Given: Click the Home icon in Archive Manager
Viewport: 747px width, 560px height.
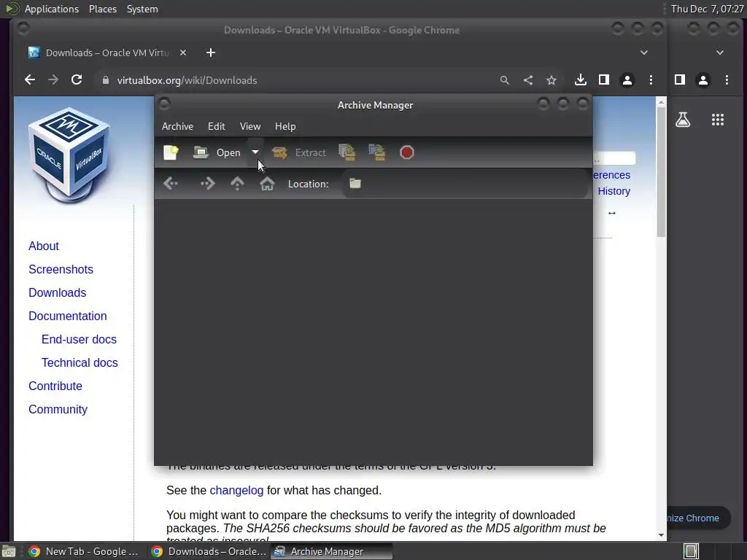Looking at the screenshot, I should point(267,183).
